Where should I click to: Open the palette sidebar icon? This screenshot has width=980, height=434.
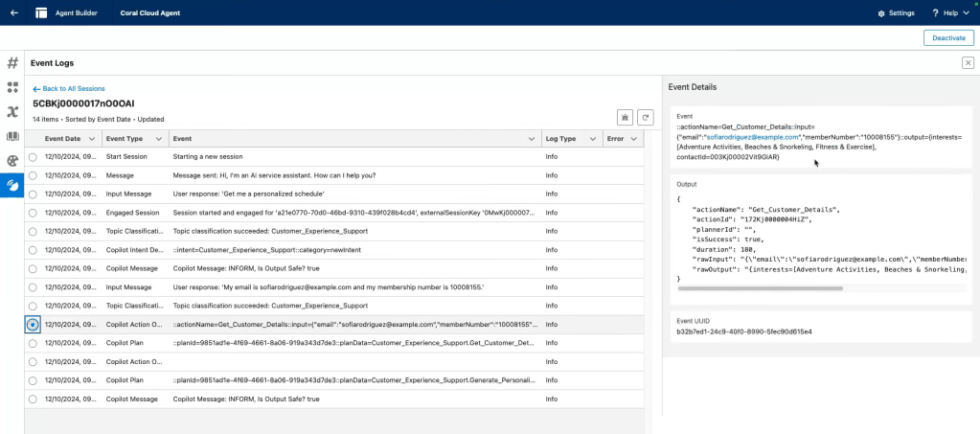(12, 161)
